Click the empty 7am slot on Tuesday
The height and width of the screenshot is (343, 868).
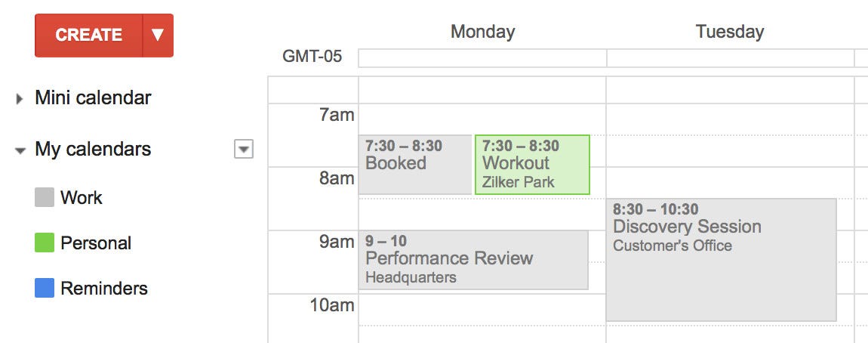(730, 119)
